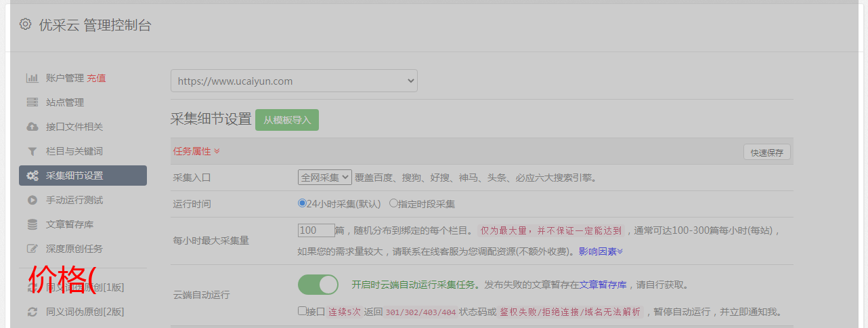Image resolution: width=868 pixels, height=328 pixels.
Task: Click the 每小时最大采集量 label
Action: (x=211, y=241)
